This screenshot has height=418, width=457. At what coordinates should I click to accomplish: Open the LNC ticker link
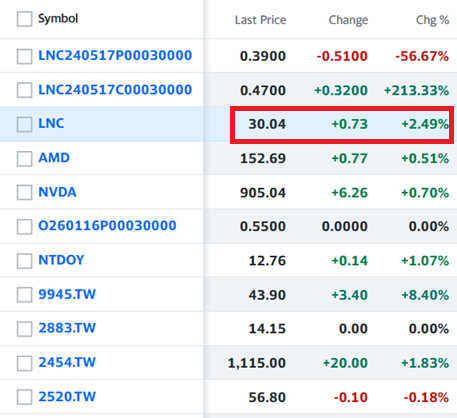pos(51,124)
